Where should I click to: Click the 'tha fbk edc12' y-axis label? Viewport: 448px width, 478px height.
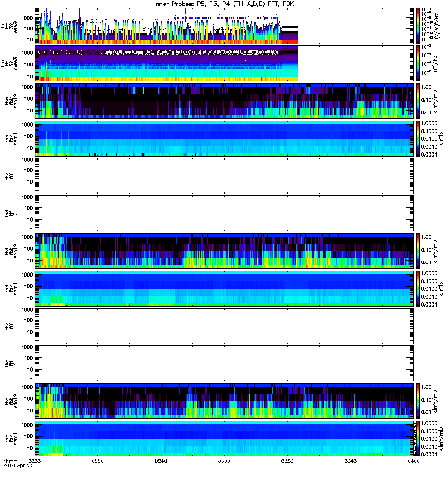pyautogui.click(x=11, y=101)
